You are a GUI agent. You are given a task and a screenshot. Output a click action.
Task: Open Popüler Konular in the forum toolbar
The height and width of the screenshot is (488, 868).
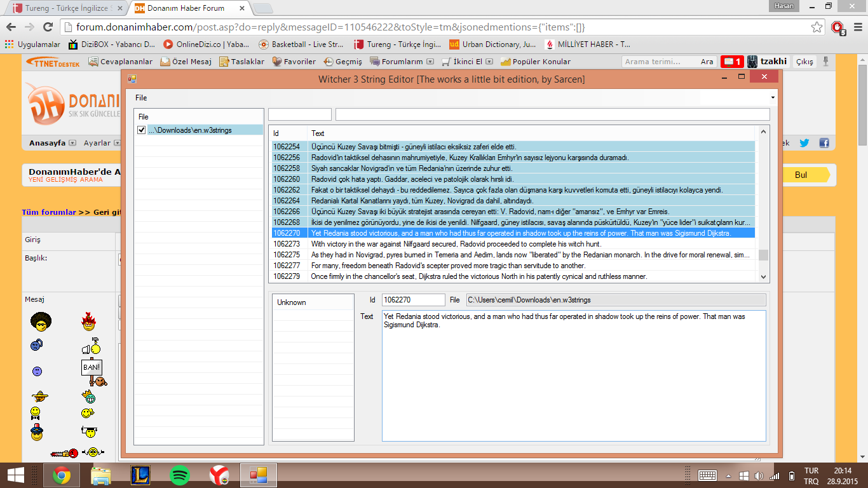tap(536, 62)
